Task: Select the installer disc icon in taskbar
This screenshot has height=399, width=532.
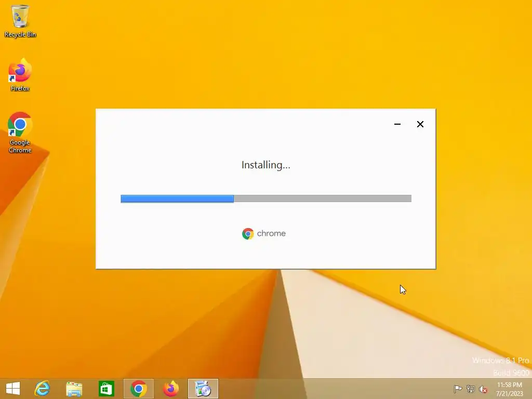Action: (203, 389)
